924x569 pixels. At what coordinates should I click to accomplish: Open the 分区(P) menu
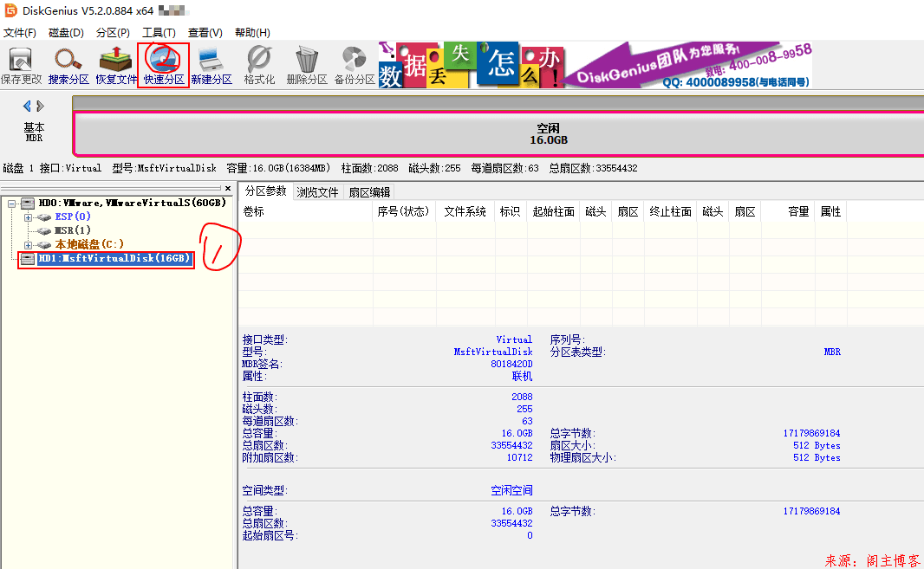click(113, 32)
